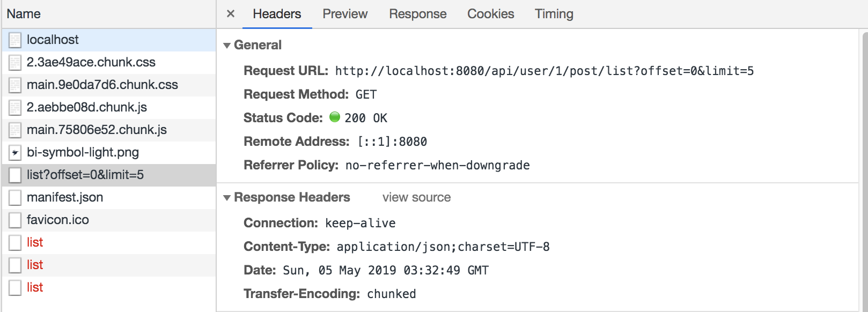
Task: Click the Name column header
Action: click(109, 14)
